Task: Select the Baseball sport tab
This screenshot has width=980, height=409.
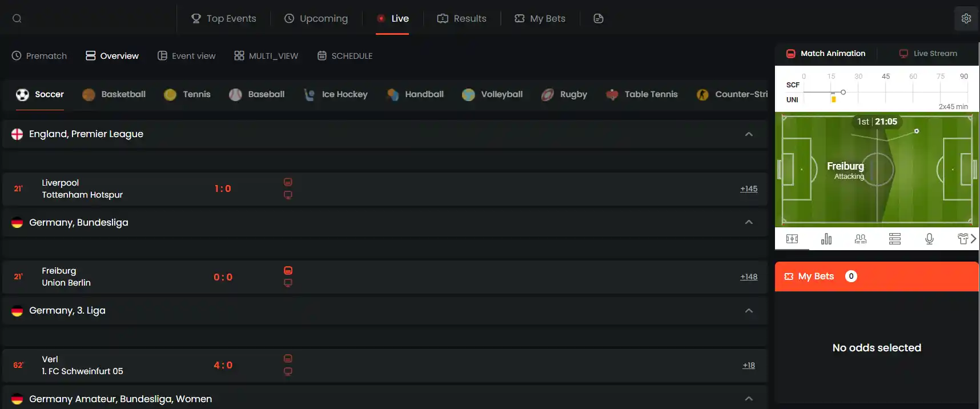Action: [256, 94]
